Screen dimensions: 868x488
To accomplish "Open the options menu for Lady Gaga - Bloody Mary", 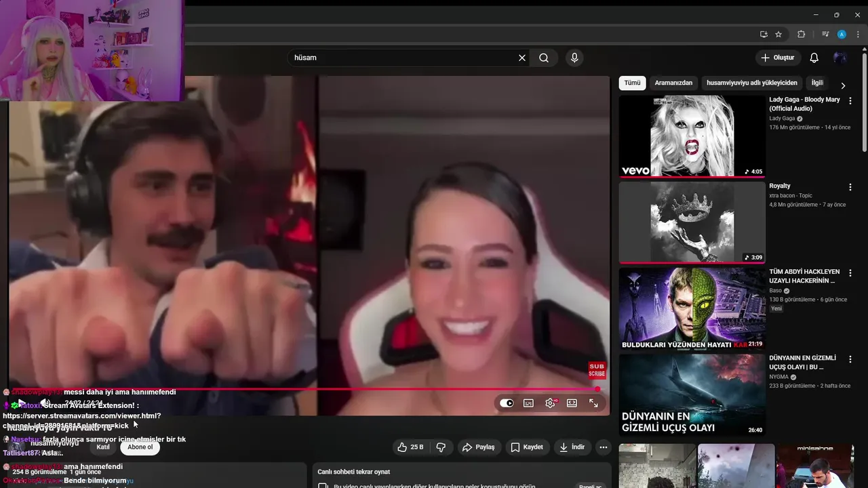I will tap(850, 100).
